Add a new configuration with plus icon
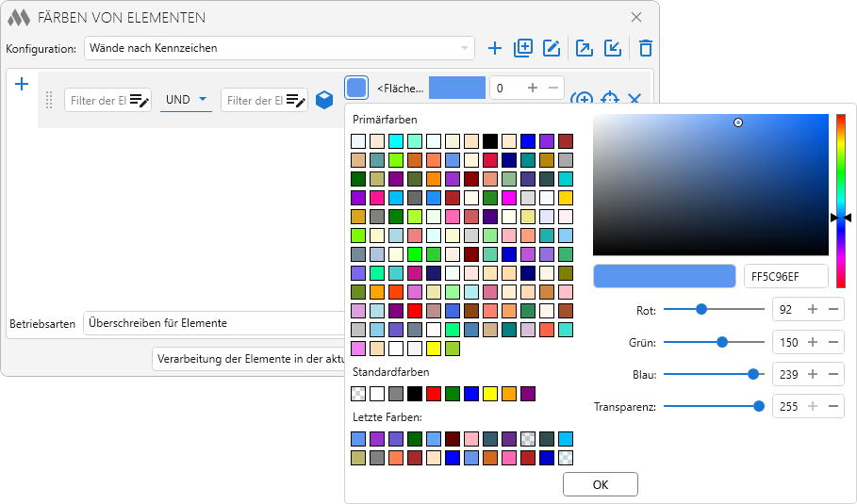Viewport: 857px width, 504px height. pyautogui.click(x=495, y=48)
